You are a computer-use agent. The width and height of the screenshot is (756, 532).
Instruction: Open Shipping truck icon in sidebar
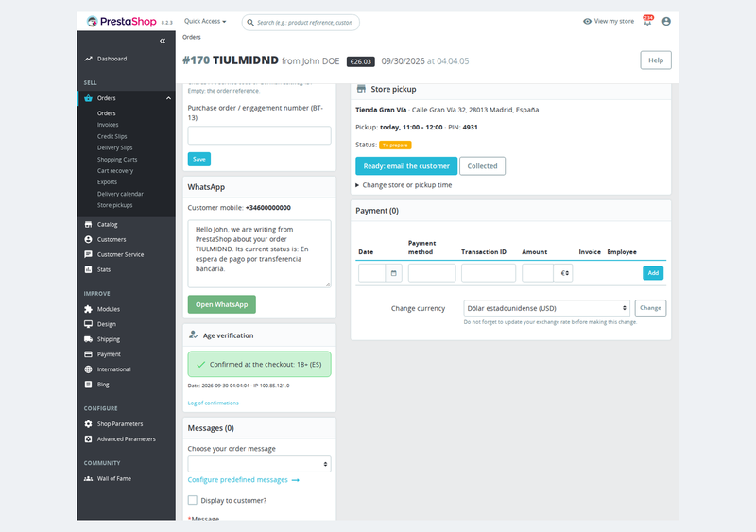point(88,339)
